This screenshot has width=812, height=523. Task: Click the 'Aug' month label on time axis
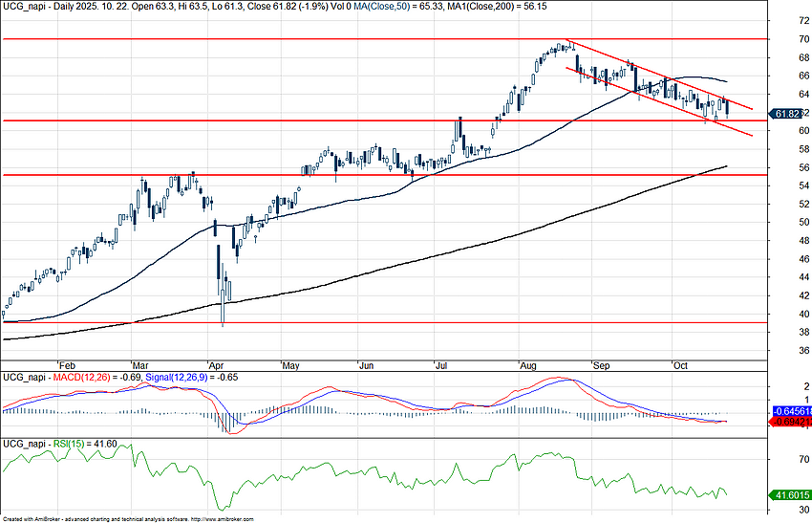pos(527,365)
